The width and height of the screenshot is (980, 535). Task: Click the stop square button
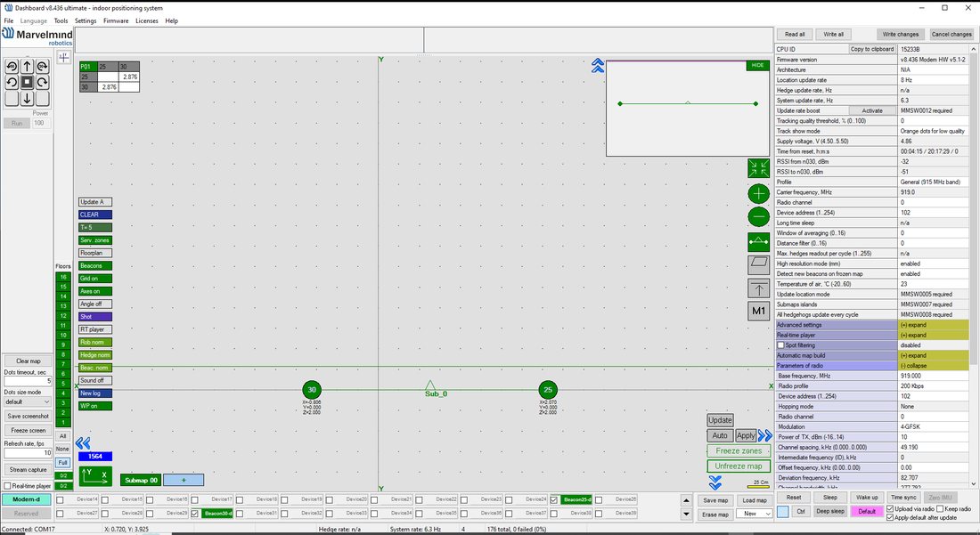click(x=27, y=82)
